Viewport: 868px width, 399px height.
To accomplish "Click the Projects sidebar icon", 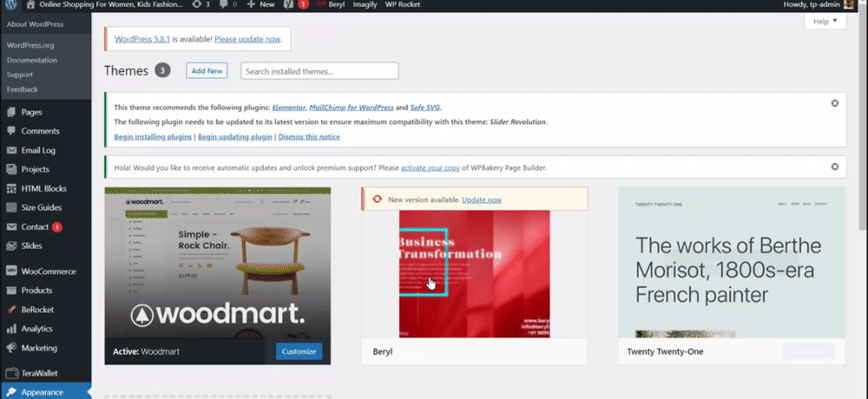I will tap(11, 169).
